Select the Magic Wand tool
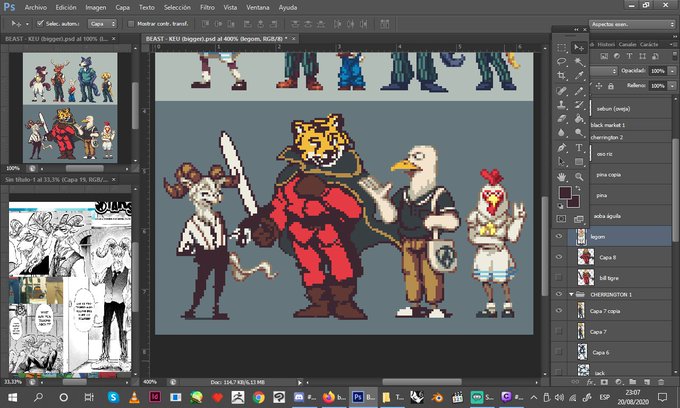The height and width of the screenshot is (408, 680). point(579,62)
